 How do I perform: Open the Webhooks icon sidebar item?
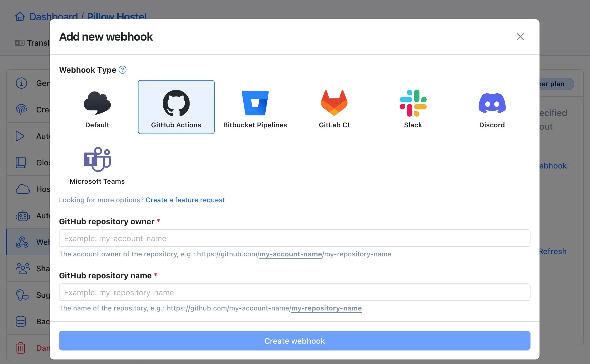[22, 242]
